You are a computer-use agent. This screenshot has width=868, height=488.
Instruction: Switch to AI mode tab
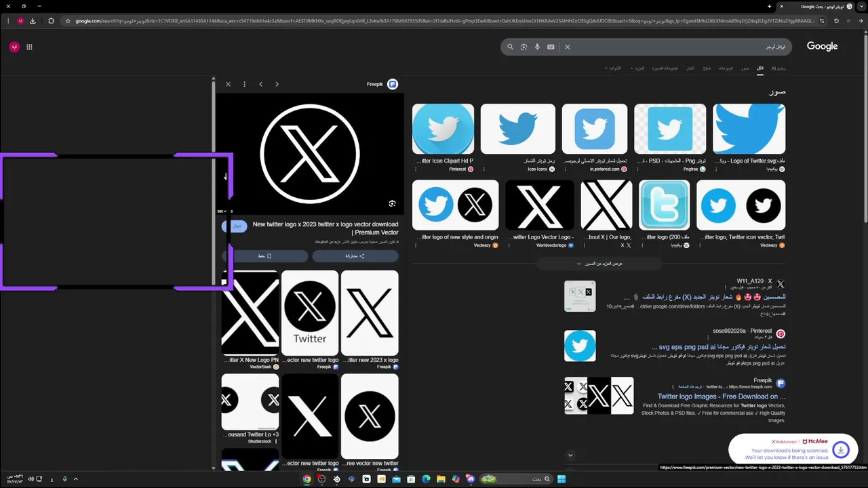coord(778,68)
